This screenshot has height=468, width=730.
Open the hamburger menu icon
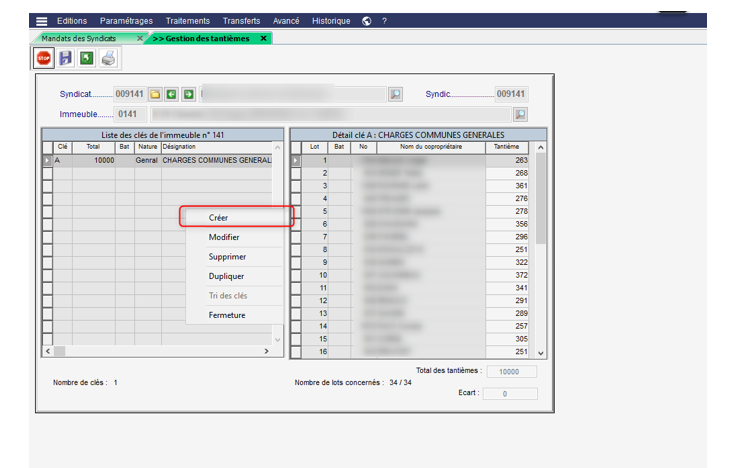tap(41, 21)
